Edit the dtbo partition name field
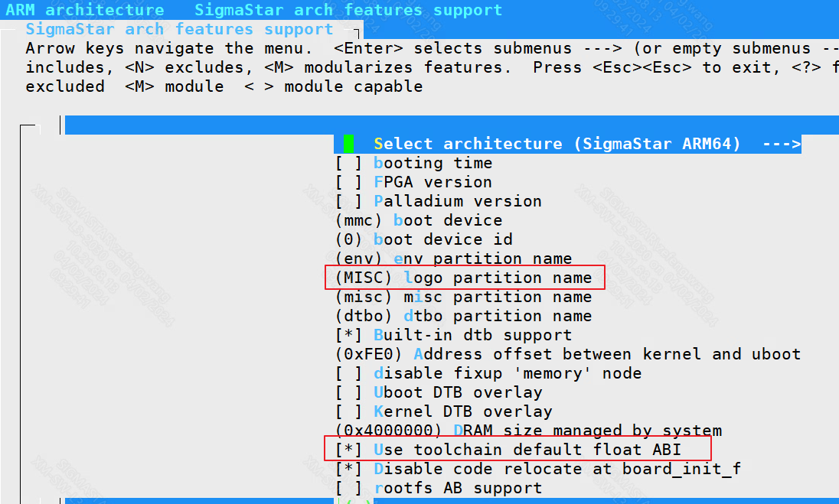This screenshot has width=839, height=504. point(463,316)
